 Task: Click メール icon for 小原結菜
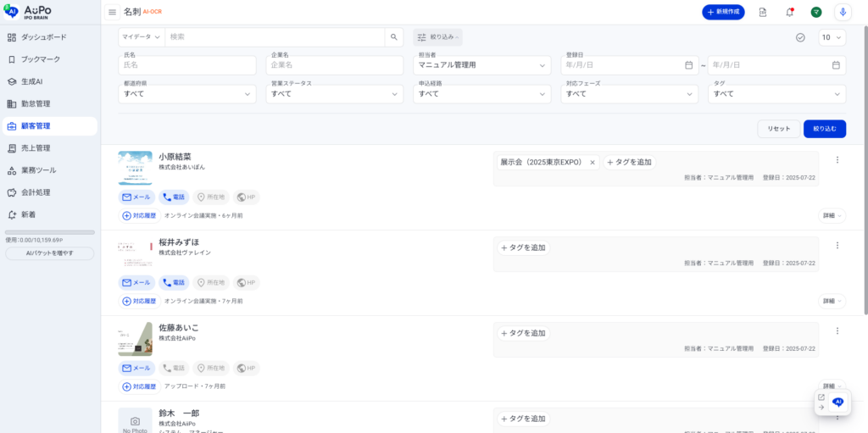(136, 197)
